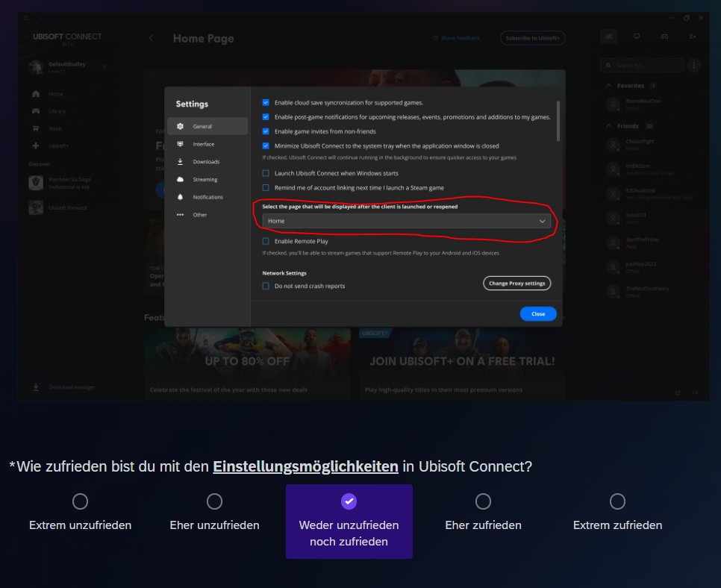
Task: Click the BestieBeatOne friend avatar
Action: tap(613, 104)
